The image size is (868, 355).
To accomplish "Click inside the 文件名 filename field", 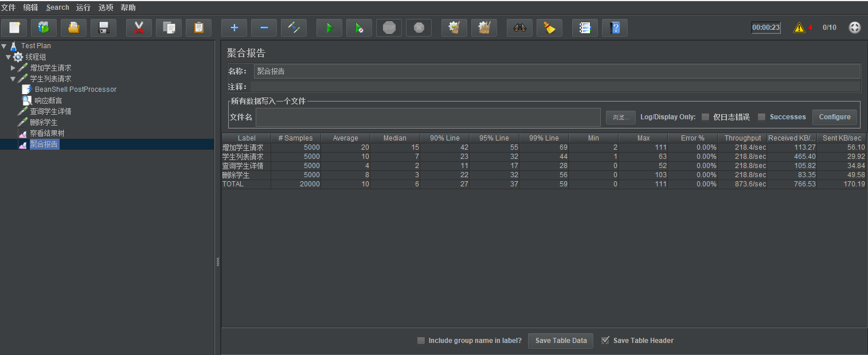I will [x=428, y=117].
